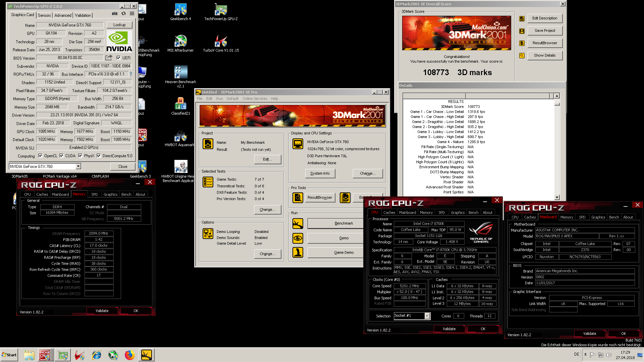Viewport: 644px width, 362px height.
Task: Switch to the Advanced tab in GPU-Z
Action: [x=63, y=15]
